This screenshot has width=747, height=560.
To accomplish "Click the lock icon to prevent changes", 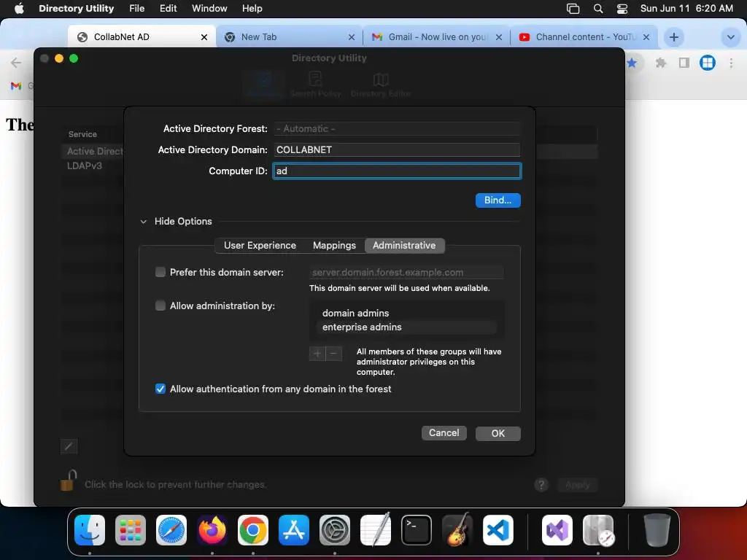I will (x=68, y=481).
